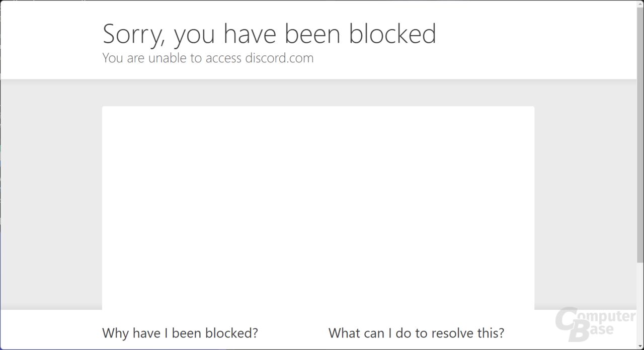644x350 pixels.
Task: Open the "Why have I been blocked?" section
Action: (x=180, y=333)
